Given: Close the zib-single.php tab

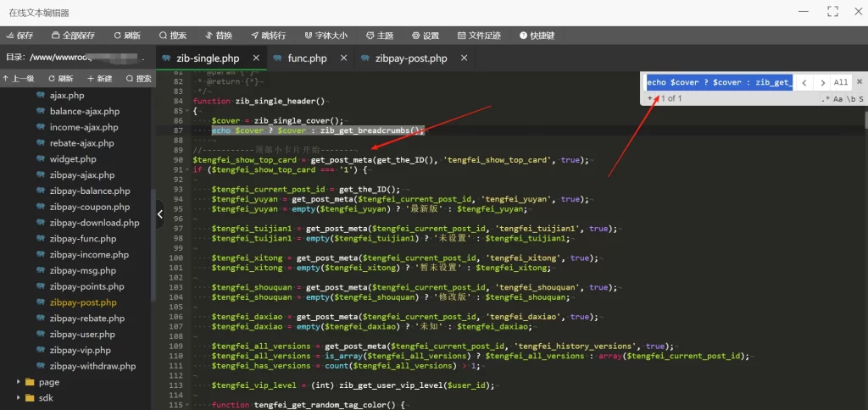Looking at the screenshot, I should [253, 58].
